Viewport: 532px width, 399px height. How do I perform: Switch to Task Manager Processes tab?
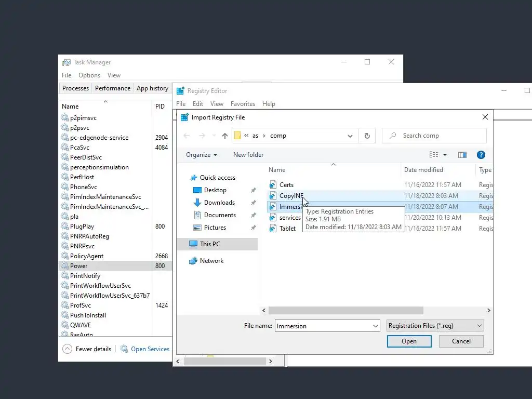click(x=75, y=88)
